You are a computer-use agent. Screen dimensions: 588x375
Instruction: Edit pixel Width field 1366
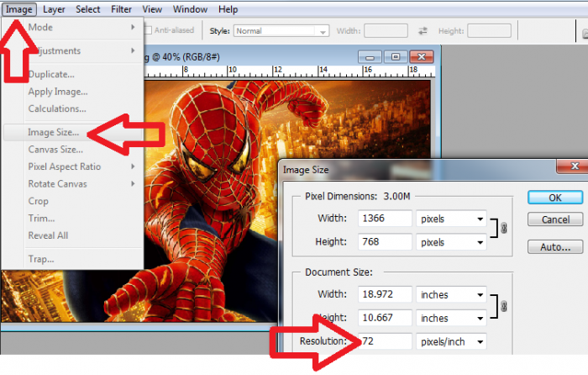(385, 219)
